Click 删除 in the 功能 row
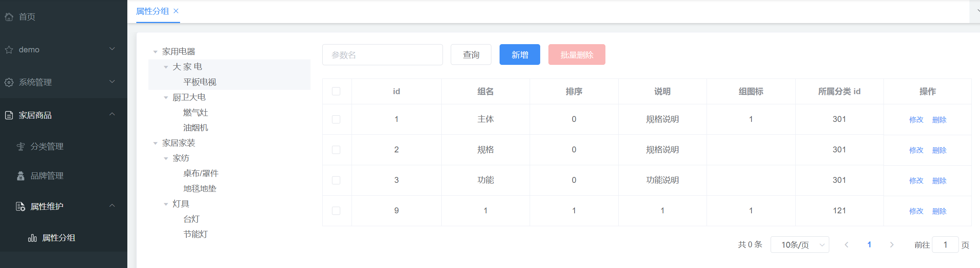The width and height of the screenshot is (980, 268). [x=939, y=181]
